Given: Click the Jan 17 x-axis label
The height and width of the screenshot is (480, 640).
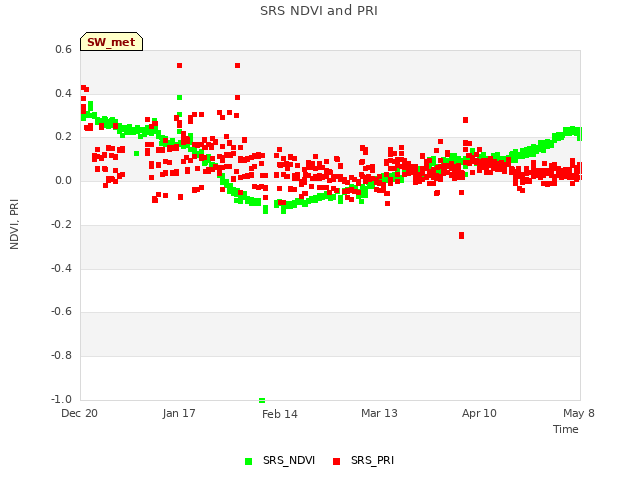Looking at the screenshot, I should (179, 413).
